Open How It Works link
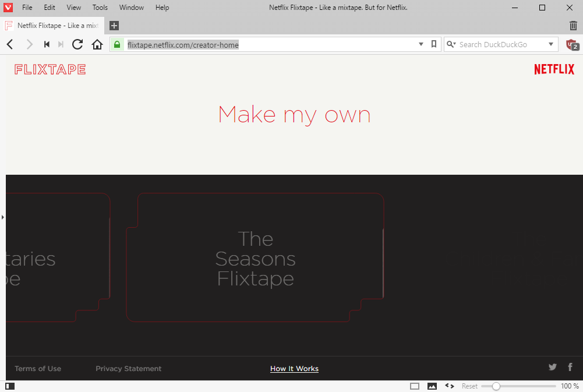This screenshot has width=583, height=392. (294, 369)
